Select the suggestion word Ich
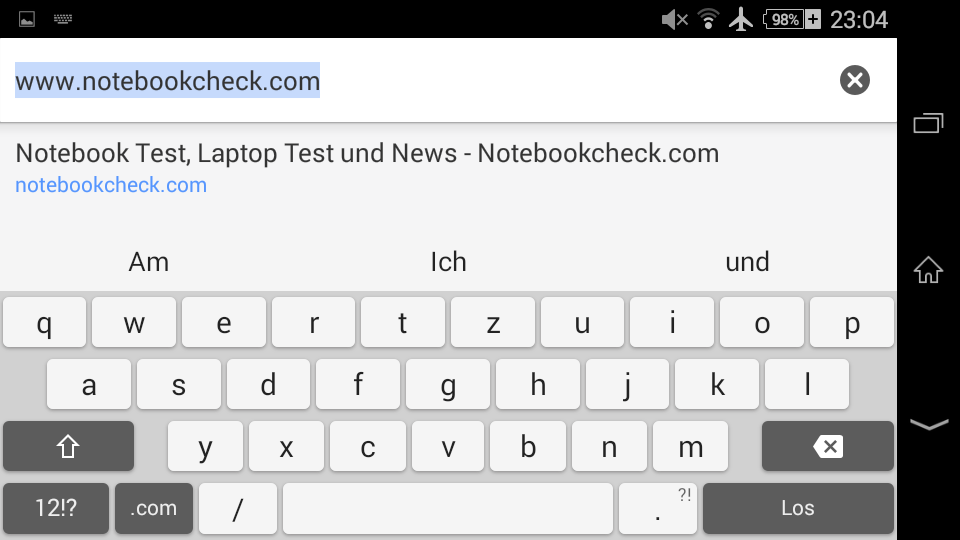The width and height of the screenshot is (960, 540). click(x=448, y=262)
